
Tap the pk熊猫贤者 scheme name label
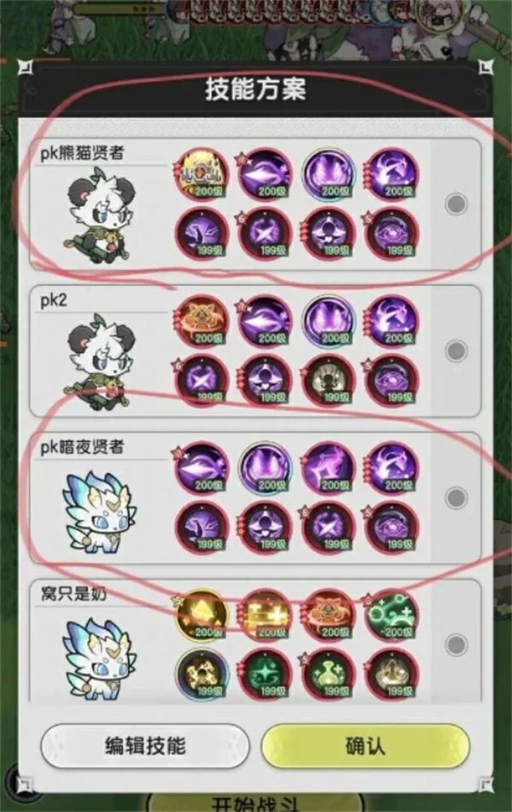(x=82, y=154)
